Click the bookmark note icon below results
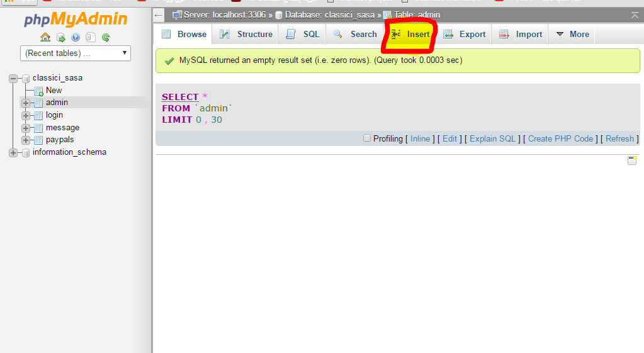 tap(632, 160)
